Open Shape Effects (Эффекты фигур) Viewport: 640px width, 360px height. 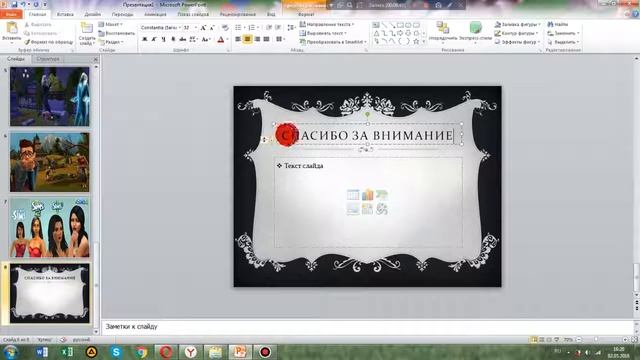tap(518, 42)
